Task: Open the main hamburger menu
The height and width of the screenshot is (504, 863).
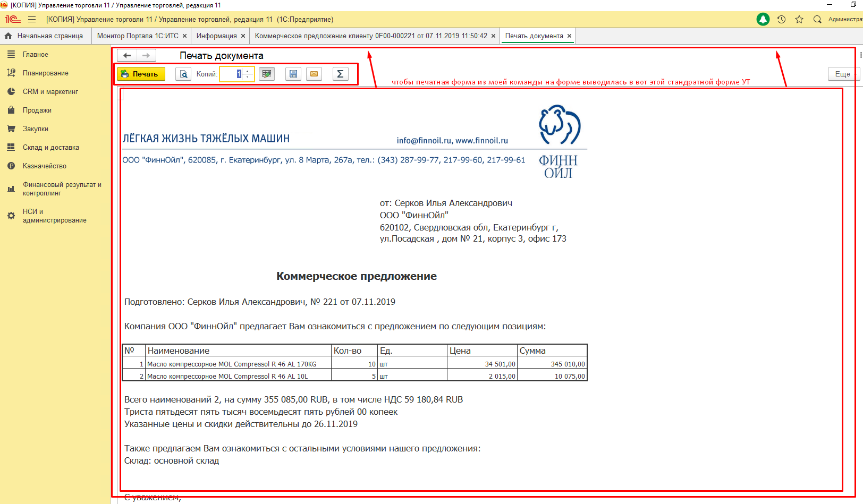Action: click(x=32, y=20)
